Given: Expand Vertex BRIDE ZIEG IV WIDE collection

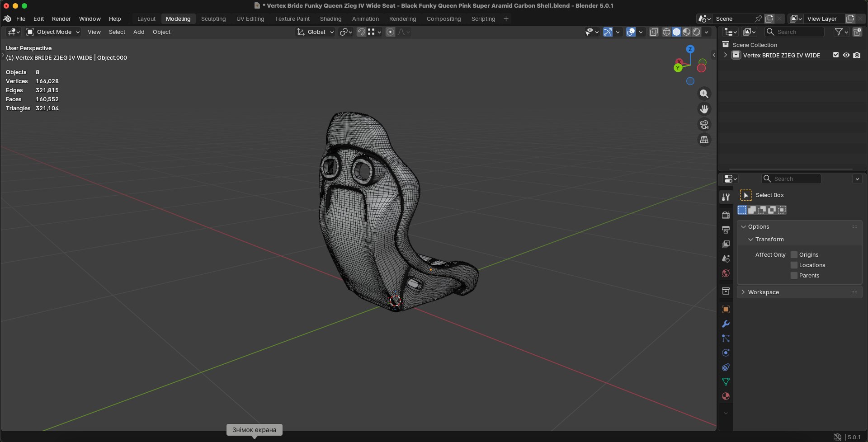Looking at the screenshot, I should 726,55.
